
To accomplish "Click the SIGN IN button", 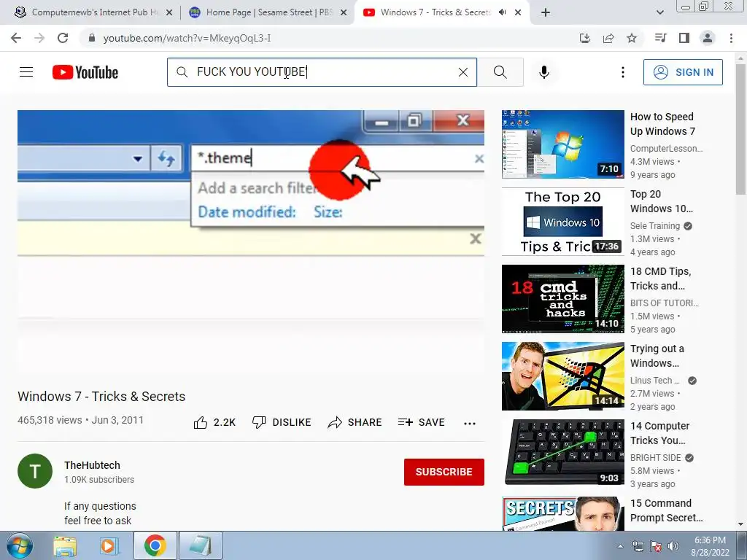I will 683,72.
